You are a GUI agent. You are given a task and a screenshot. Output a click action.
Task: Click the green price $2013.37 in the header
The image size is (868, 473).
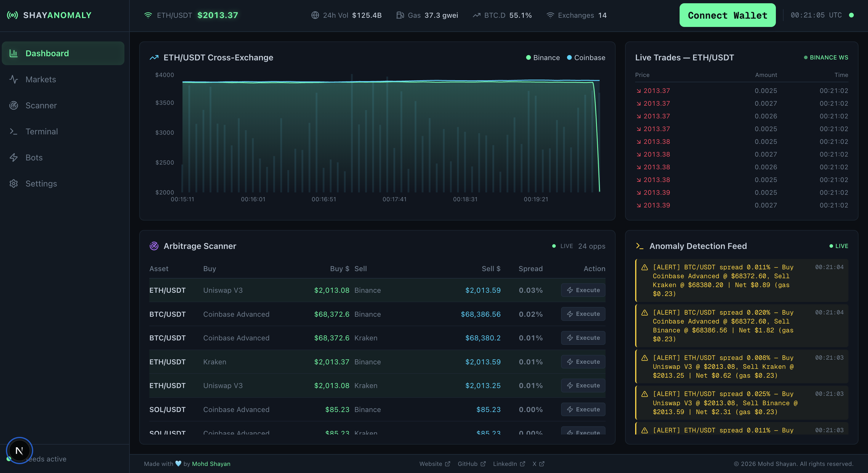point(218,15)
